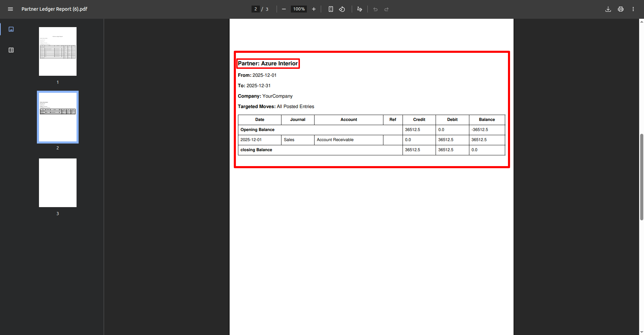Click the zoom out minus button
Image resolution: width=644 pixels, height=335 pixels.
[x=284, y=9]
